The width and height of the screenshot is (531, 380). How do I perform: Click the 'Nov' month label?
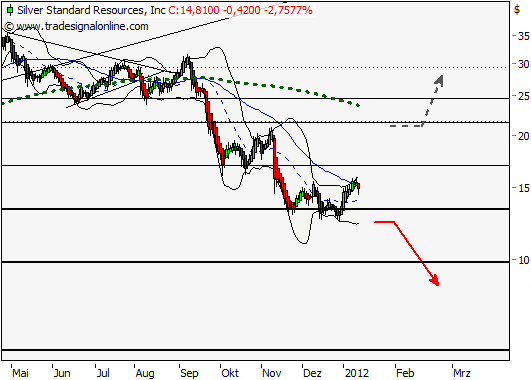(x=272, y=373)
